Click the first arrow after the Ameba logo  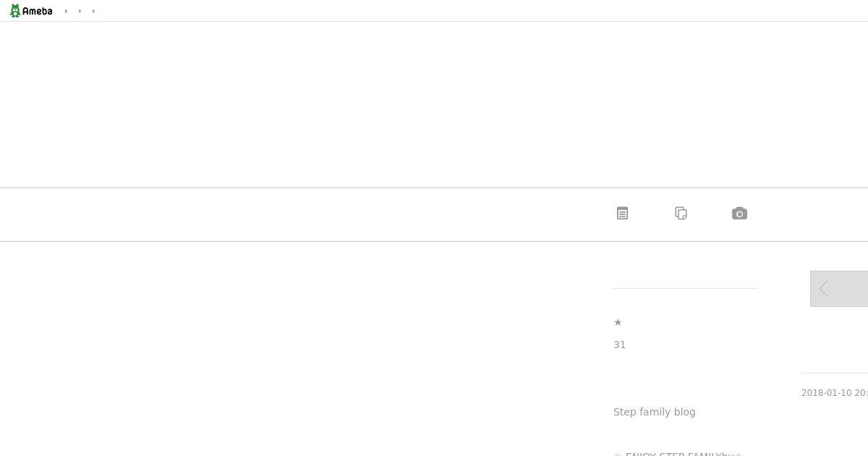66,11
